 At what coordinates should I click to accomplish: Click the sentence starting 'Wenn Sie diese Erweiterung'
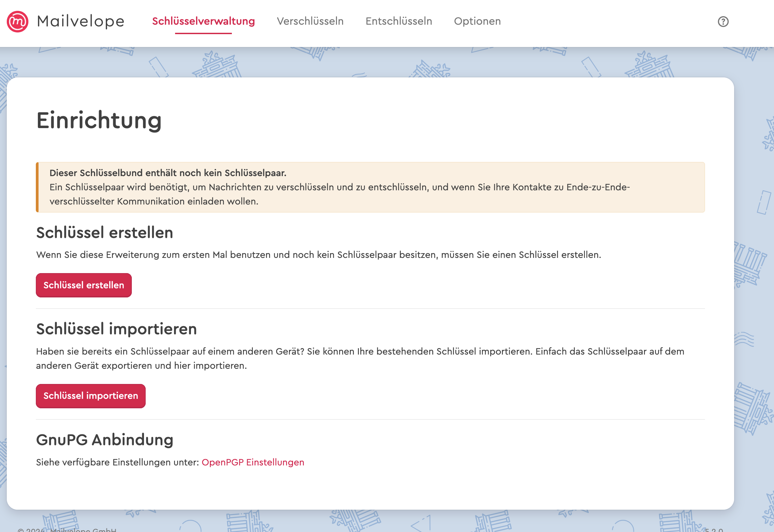(x=318, y=255)
